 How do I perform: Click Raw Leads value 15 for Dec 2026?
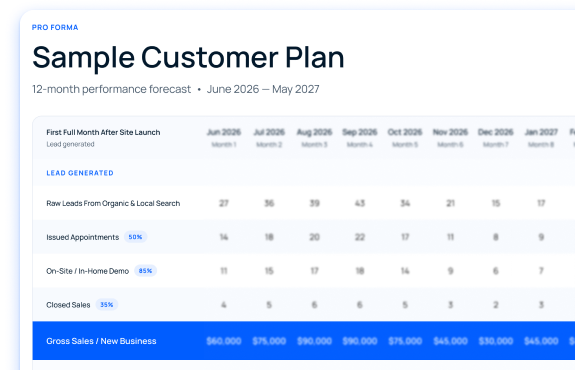[496, 203]
